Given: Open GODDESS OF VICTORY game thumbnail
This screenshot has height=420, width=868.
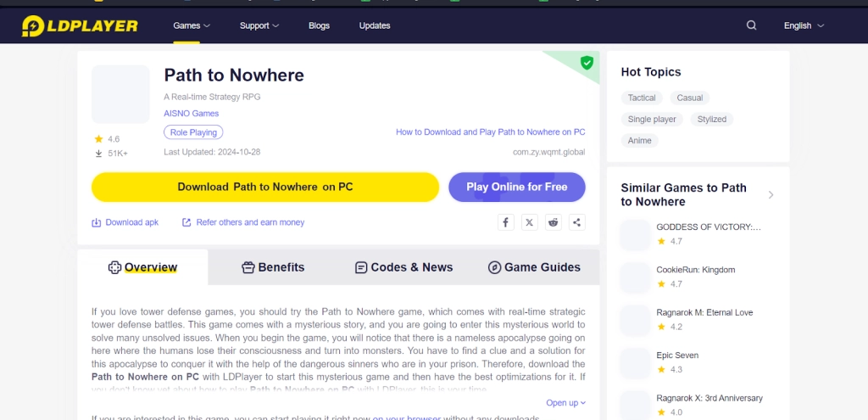Looking at the screenshot, I should pyautogui.click(x=635, y=235).
